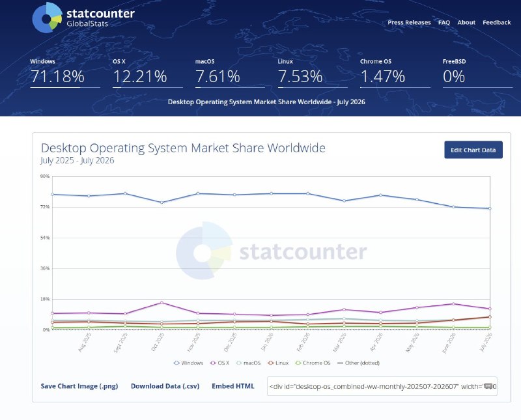Open the Press Releases link
The image size is (521, 420).
(409, 22)
